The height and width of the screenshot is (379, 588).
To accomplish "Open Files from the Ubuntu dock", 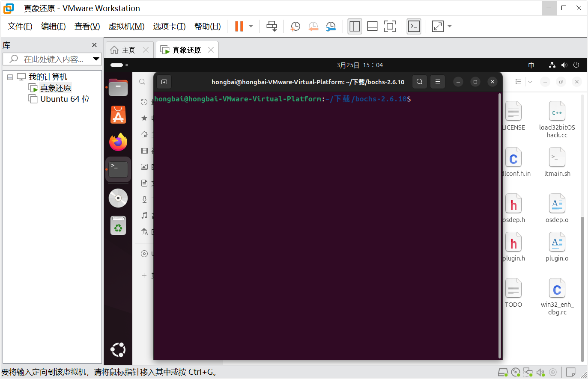I will (x=118, y=87).
